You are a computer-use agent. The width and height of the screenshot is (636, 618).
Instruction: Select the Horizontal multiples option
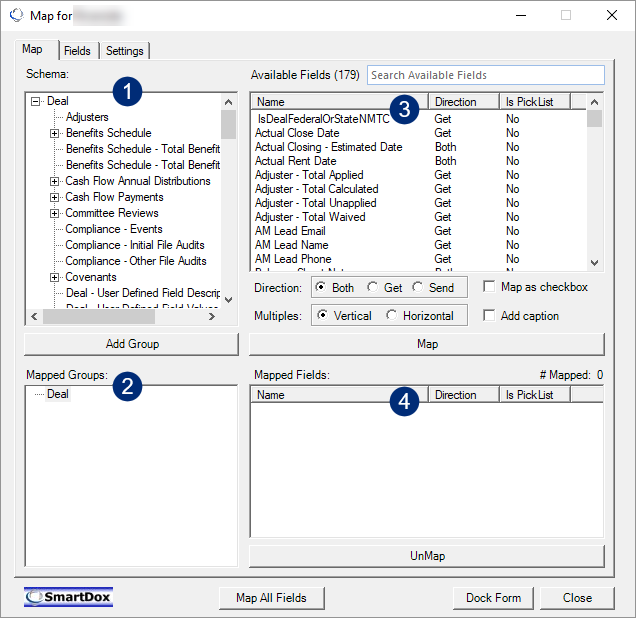pyautogui.click(x=391, y=315)
